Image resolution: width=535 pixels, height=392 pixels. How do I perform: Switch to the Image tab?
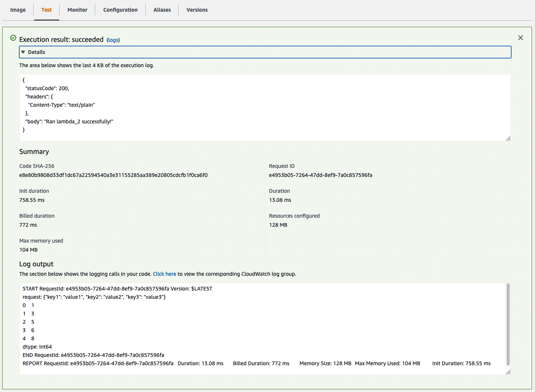coord(17,10)
